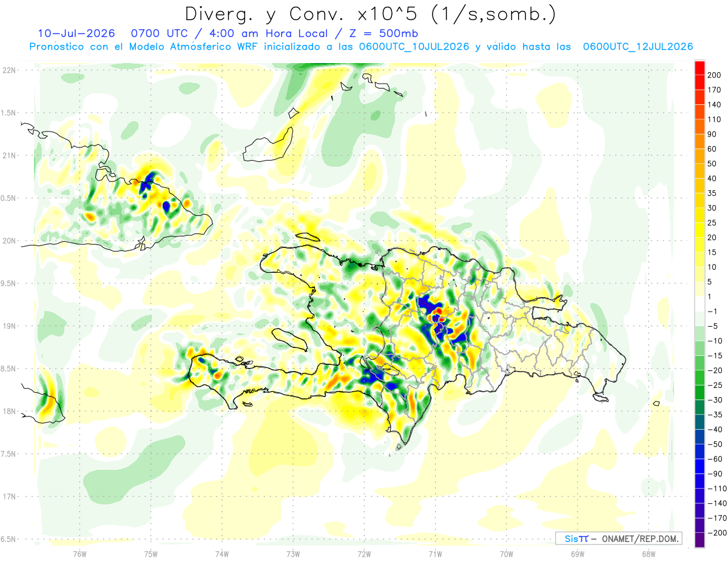Viewport: 728px width, 562px height.
Task: Click the '17N' latitude label
Action: point(9,497)
